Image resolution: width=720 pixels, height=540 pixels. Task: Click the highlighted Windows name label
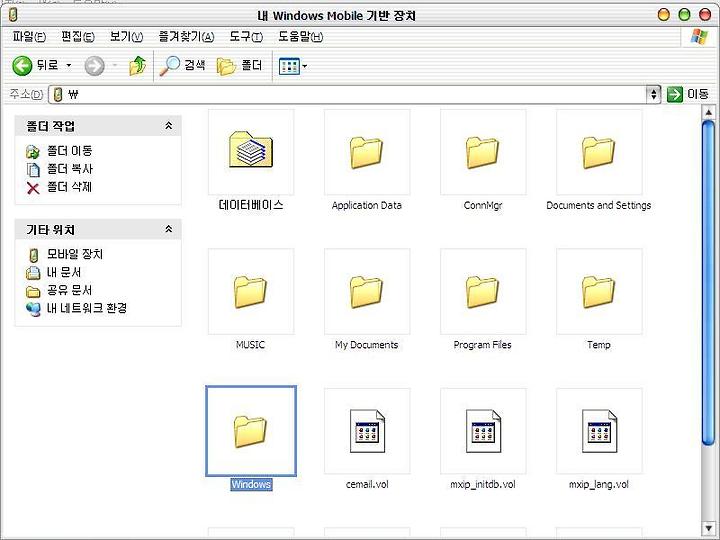pos(251,484)
